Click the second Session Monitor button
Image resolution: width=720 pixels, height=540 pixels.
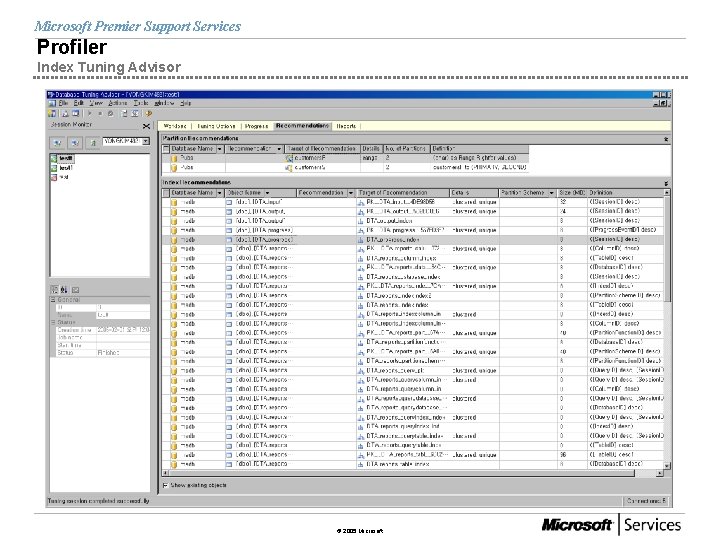pyautogui.click(x=75, y=143)
